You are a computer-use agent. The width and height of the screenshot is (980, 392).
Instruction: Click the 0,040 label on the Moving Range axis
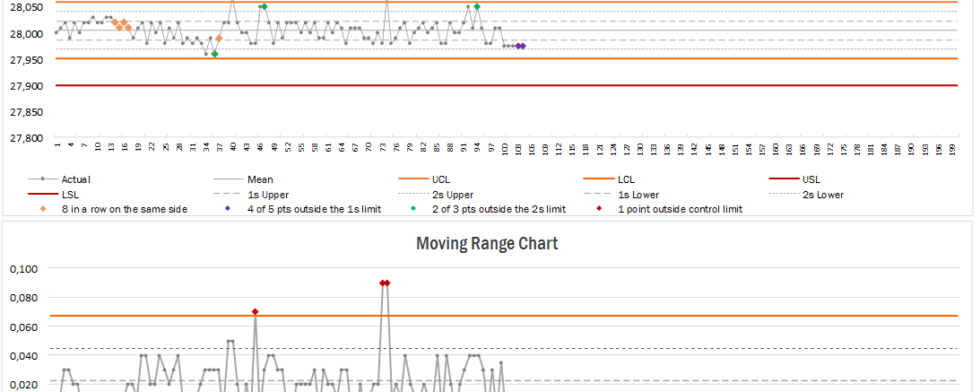point(23,356)
